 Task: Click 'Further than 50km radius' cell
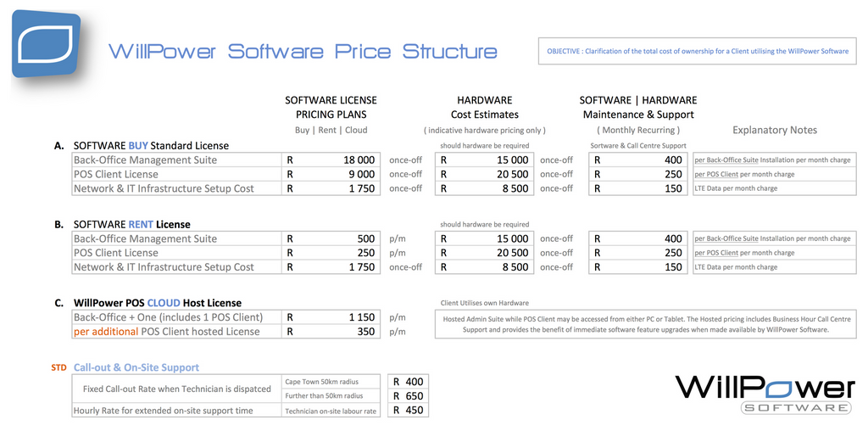331,396
